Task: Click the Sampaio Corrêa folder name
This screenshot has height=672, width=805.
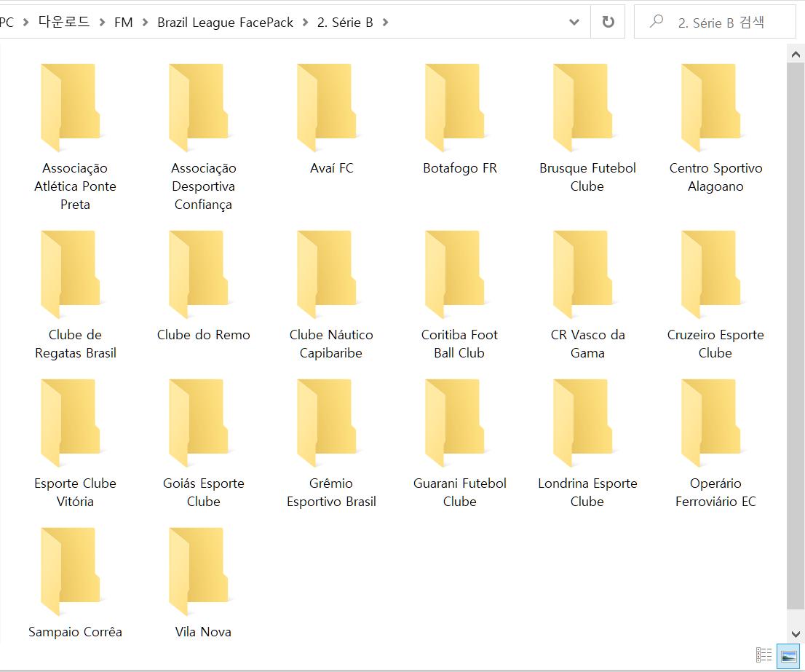Action: [x=75, y=632]
